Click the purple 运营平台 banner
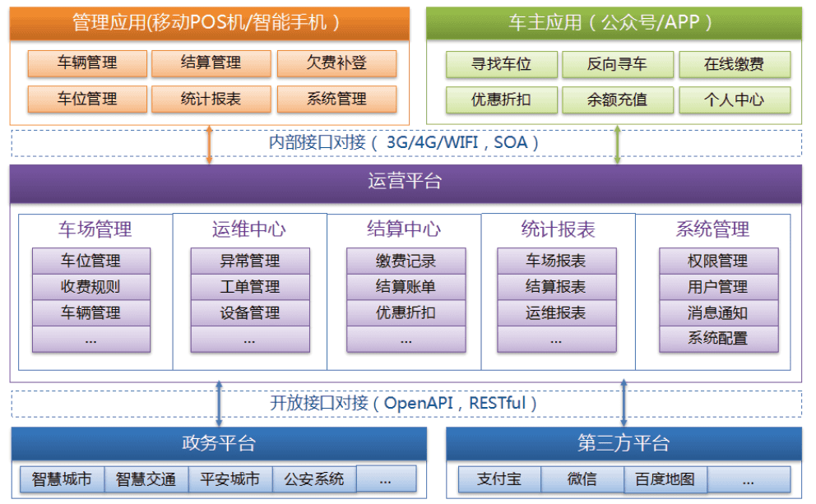Screen dimensions: 816x504 406,183
